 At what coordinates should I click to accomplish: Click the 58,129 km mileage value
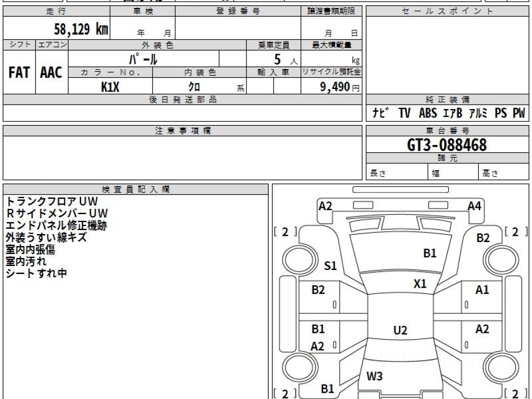click(81, 29)
